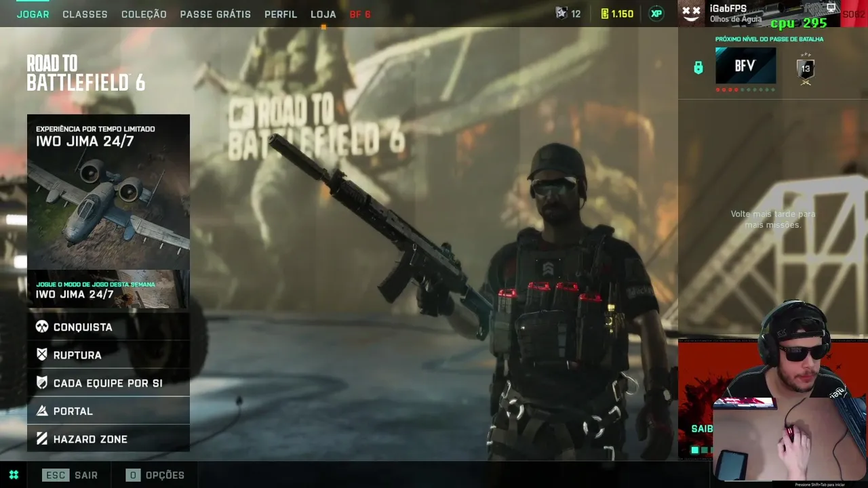Image resolution: width=868 pixels, height=488 pixels.
Task: Choose CADA EQUIPE POR SI label
Action: tap(108, 384)
